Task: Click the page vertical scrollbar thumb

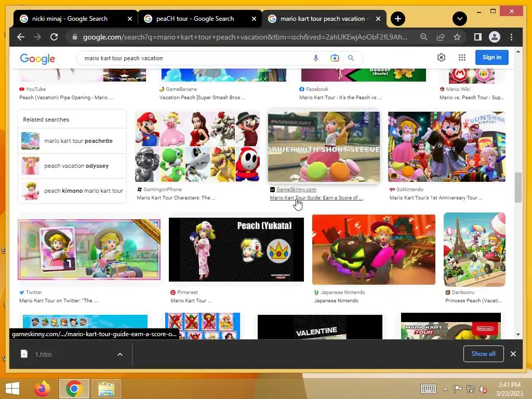Action: [x=518, y=187]
